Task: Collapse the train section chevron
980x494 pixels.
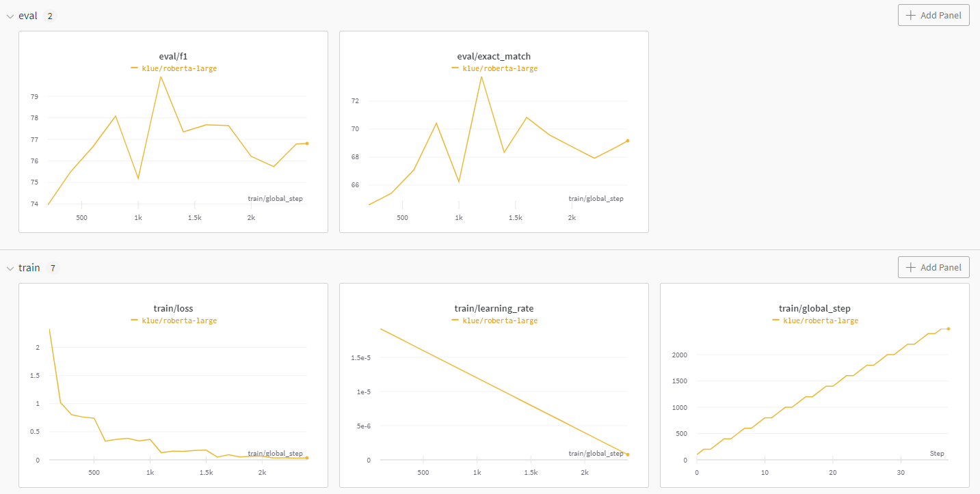Action: (10, 268)
